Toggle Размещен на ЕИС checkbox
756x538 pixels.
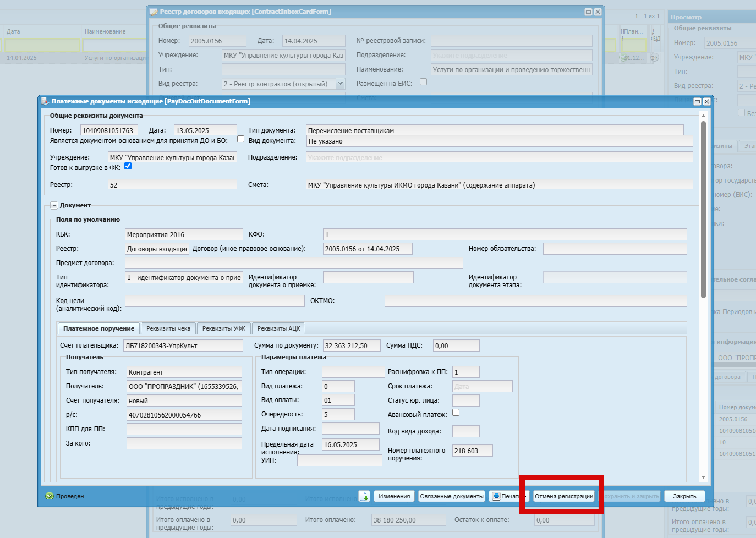[x=423, y=82]
